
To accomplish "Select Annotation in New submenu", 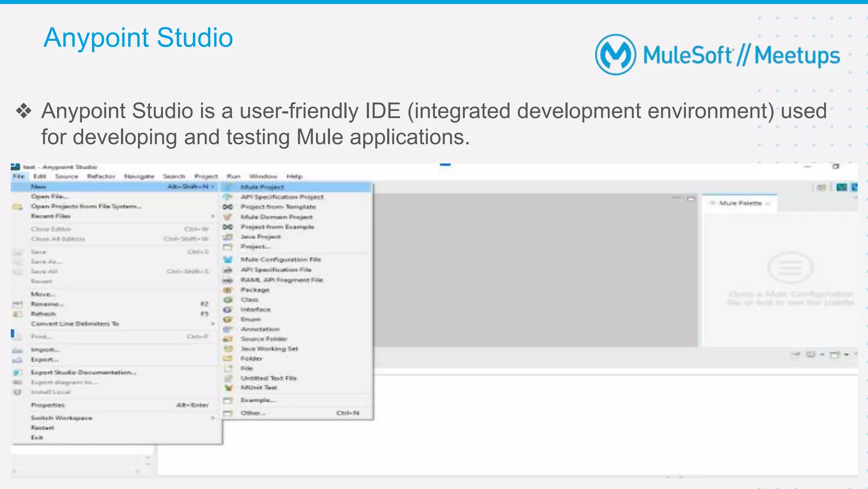I will tap(296, 329).
